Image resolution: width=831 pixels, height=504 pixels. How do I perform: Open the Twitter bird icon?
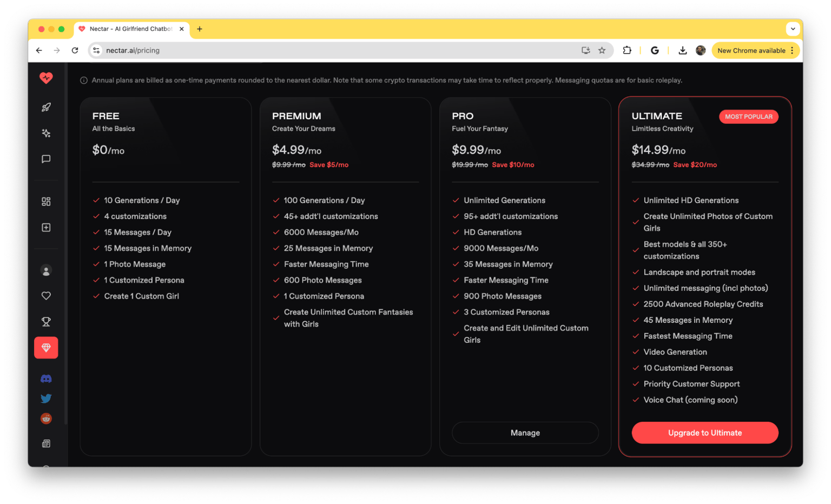tap(46, 399)
